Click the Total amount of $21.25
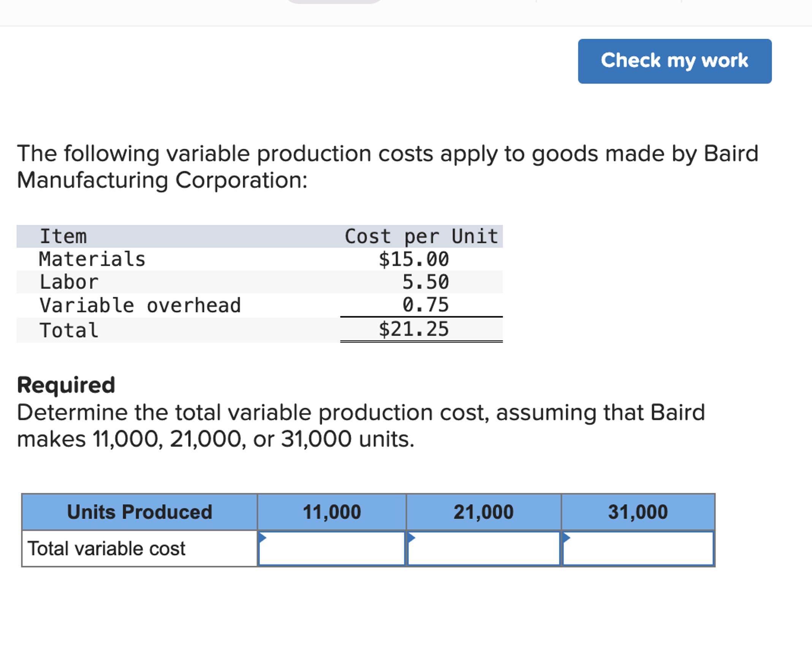Screen dimensions: 812x669 pyautogui.click(x=414, y=329)
